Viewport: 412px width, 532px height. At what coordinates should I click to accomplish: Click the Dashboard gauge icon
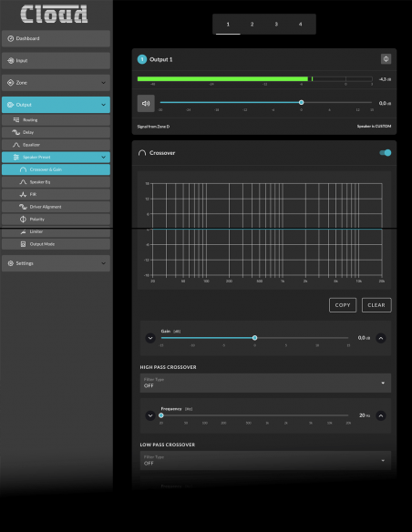click(x=11, y=38)
